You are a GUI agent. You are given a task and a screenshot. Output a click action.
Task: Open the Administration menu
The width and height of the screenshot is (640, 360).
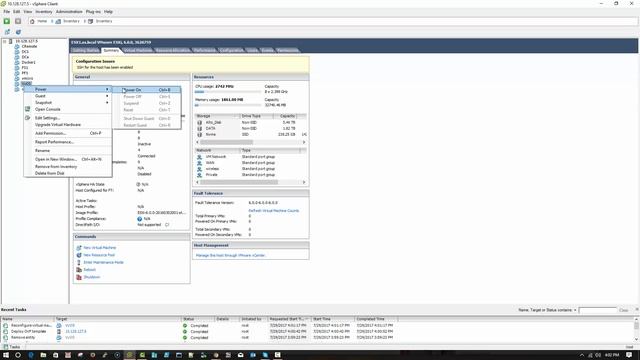point(69,12)
